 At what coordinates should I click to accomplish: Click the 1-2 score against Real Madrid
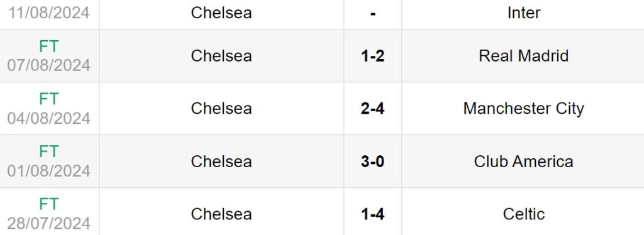point(372,56)
